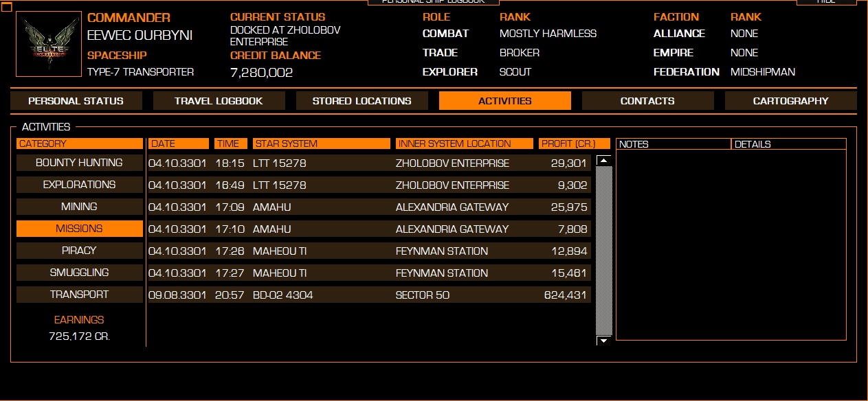Click the 20:57 time cell

click(x=230, y=295)
